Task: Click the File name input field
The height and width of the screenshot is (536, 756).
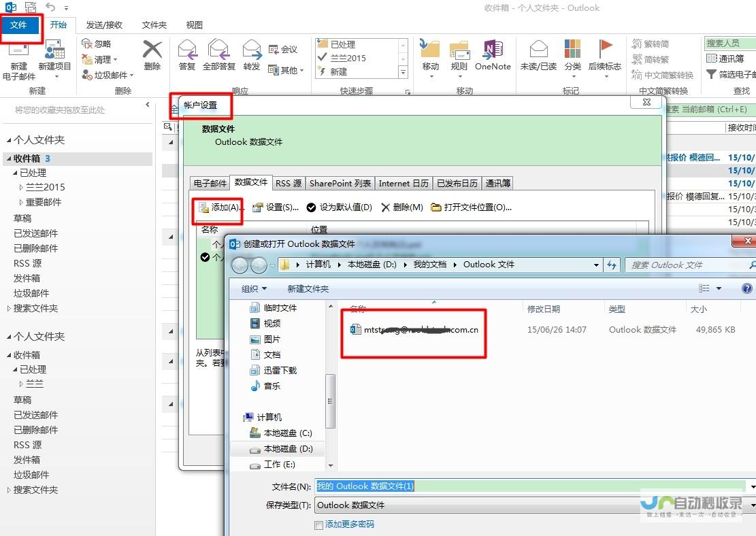Action: [x=530, y=486]
